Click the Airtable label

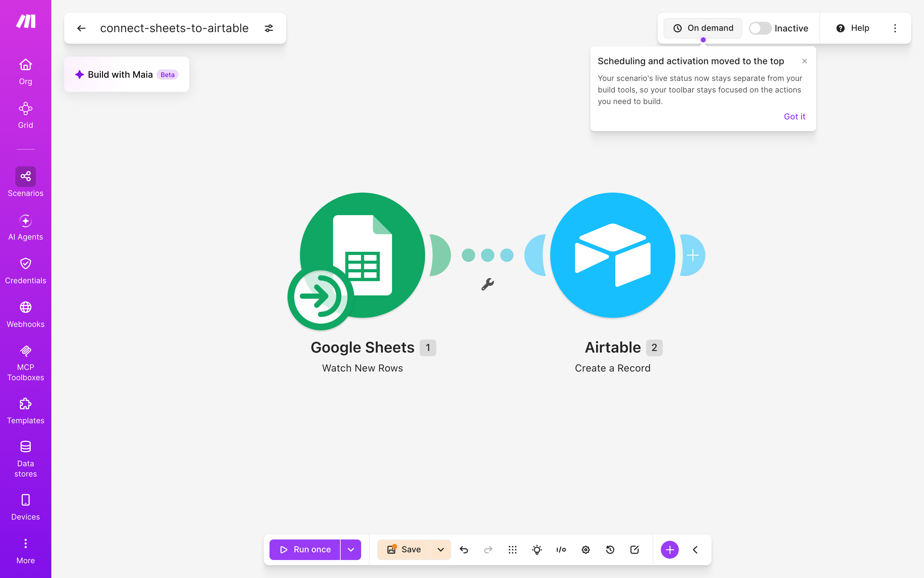point(613,347)
